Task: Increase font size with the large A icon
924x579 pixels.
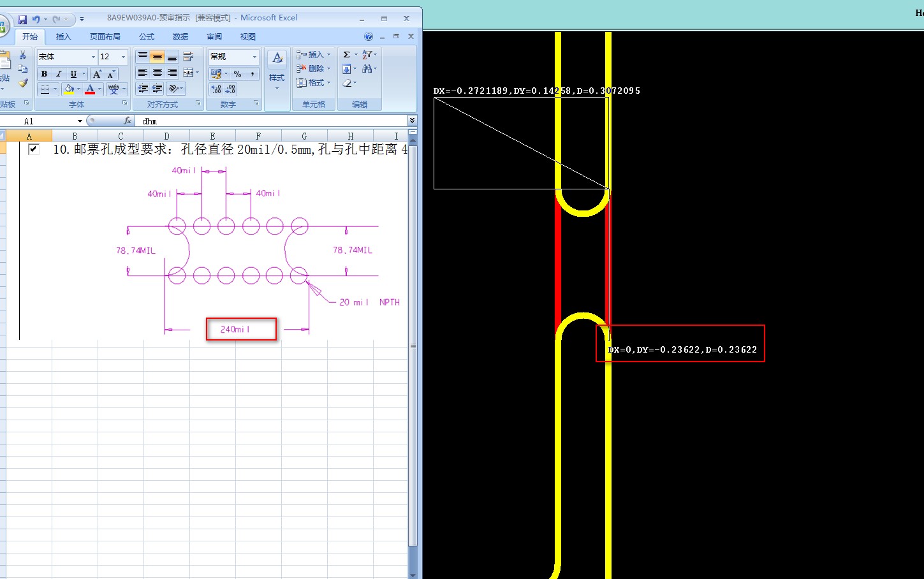Action: [97, 74]
